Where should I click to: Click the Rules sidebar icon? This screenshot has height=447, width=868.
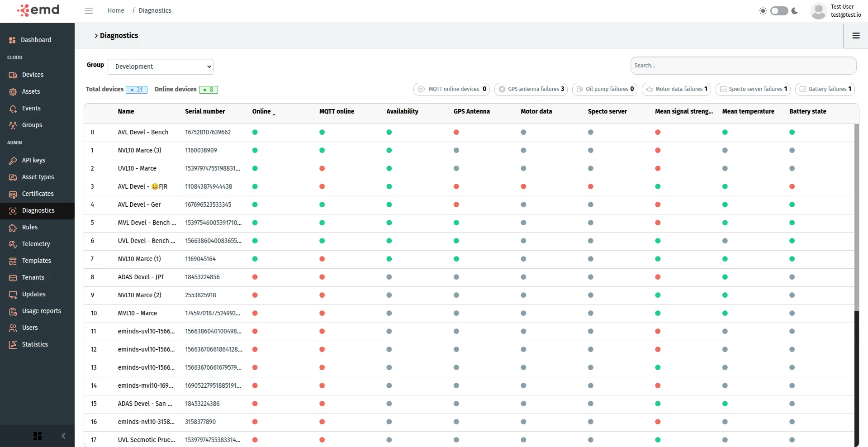tap(13, 228)
